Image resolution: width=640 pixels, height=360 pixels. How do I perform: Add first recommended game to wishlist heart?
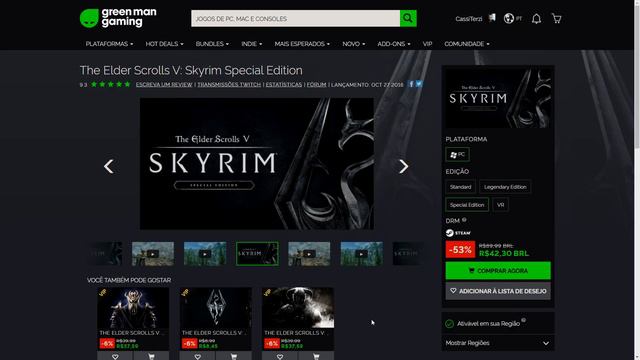point(115,356)
